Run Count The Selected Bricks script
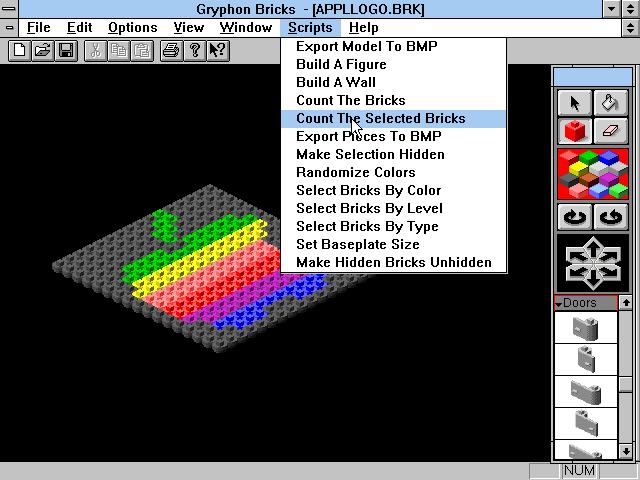The height and width of the screenshot is (480, 640). (x=393, y=118)
